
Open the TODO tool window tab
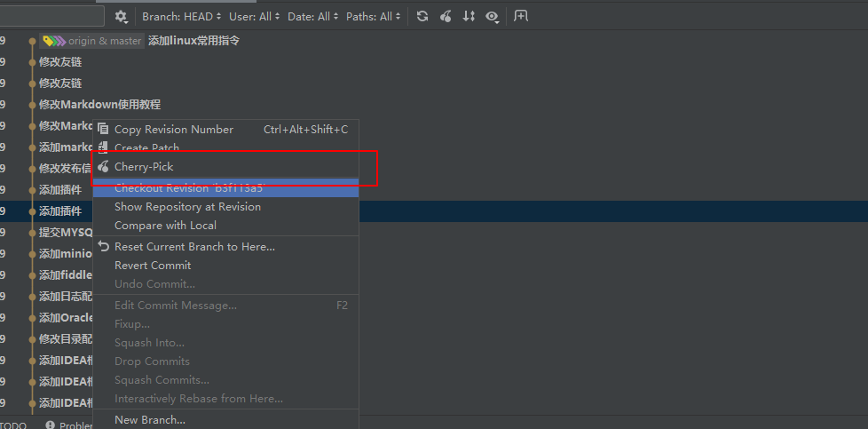click(13, 425)
